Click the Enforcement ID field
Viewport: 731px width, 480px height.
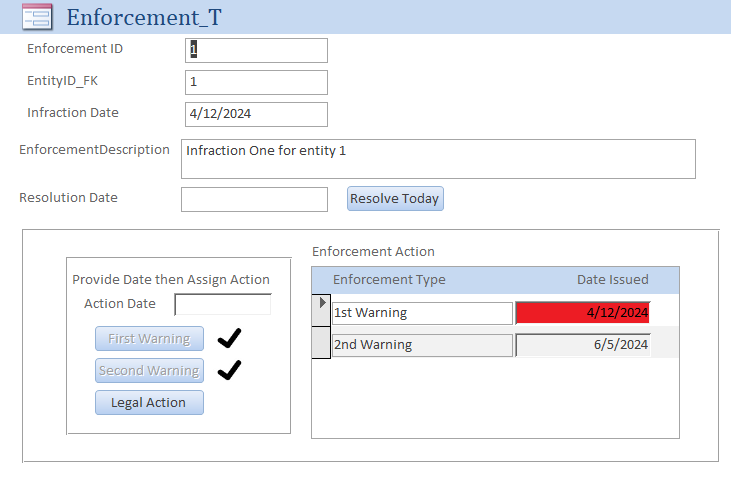coord(256,50)
